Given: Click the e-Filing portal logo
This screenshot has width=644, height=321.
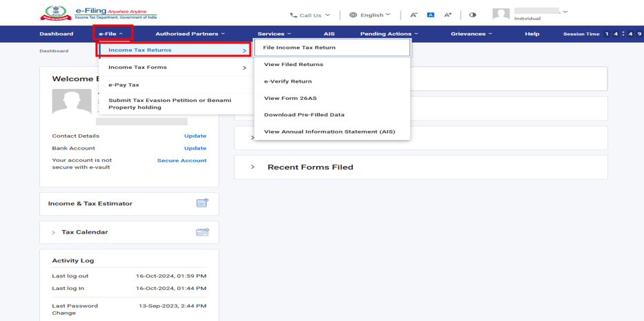Looking at the screenshot, I should coord(99,13).
